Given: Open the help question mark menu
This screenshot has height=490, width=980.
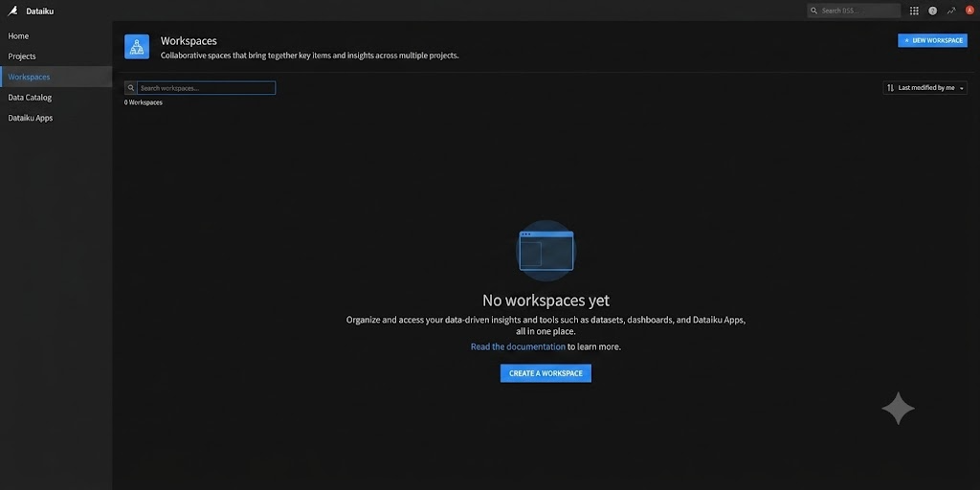Looking at the screenshot, I should pyautogui.click(x=932, y=11).
